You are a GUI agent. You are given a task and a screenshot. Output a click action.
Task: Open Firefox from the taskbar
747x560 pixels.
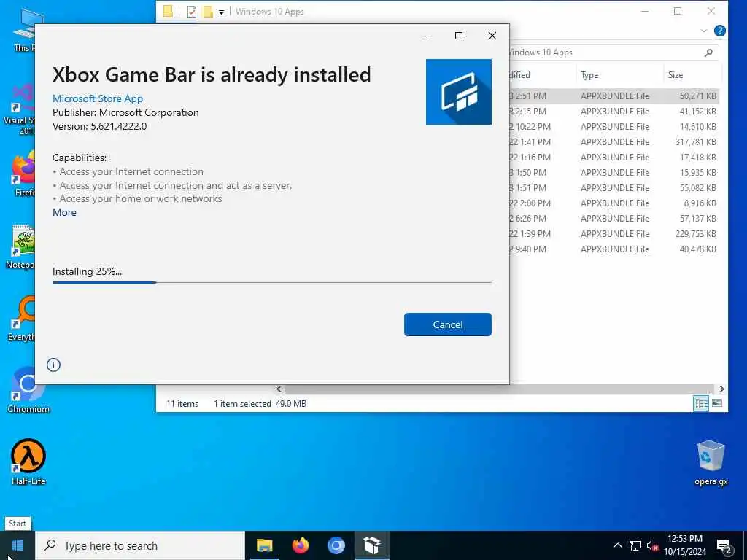point(300,545)
